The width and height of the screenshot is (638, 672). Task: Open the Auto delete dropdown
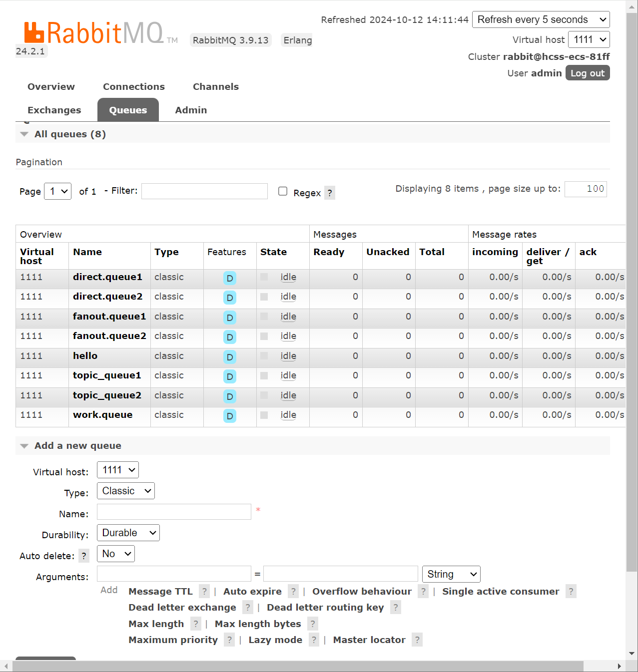click(x=116, y=554)
